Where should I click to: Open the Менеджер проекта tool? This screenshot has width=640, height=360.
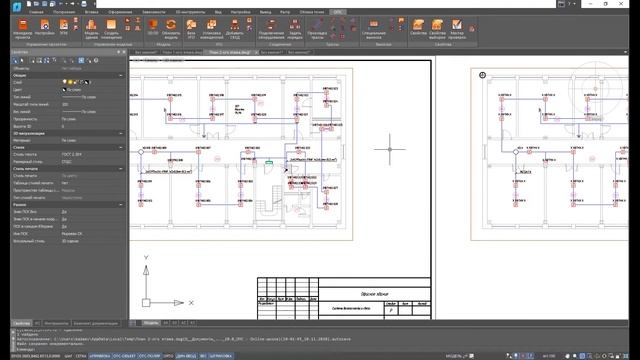coord(23,29)
